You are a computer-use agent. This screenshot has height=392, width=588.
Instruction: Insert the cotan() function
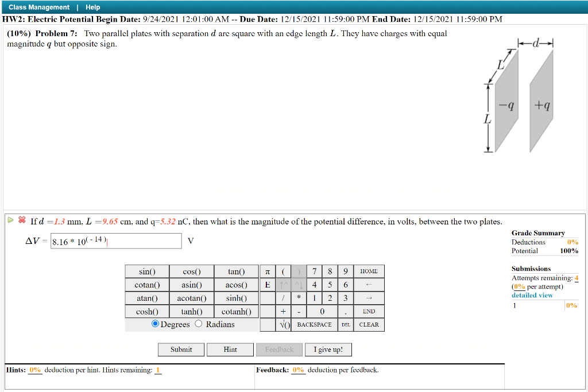[x=147, y=285]
